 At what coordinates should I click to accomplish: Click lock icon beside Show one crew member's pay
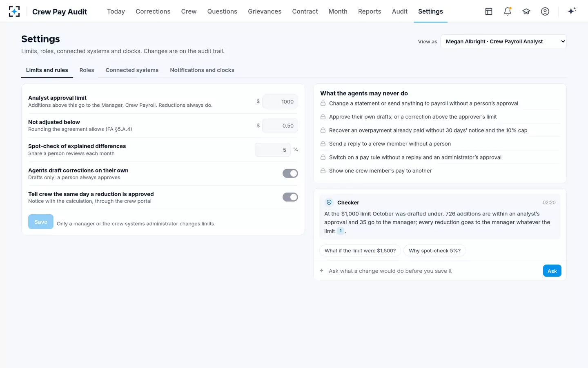point(323,171)
